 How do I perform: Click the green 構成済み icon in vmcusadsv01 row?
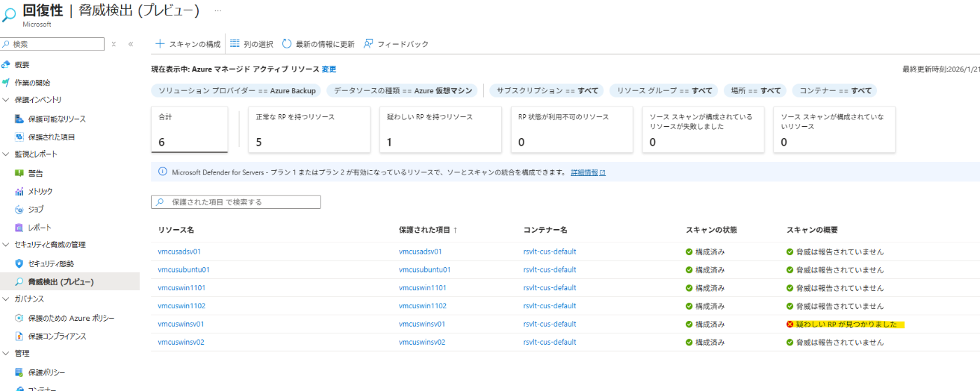click(689, 252)
